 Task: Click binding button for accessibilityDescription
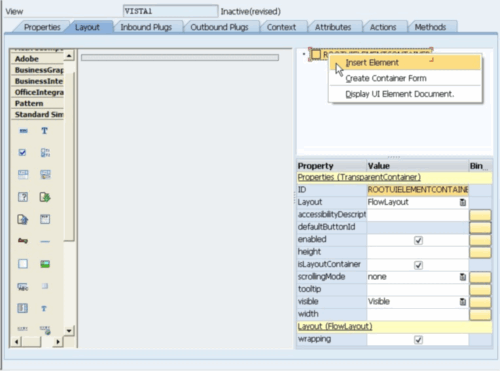[480, 215]
